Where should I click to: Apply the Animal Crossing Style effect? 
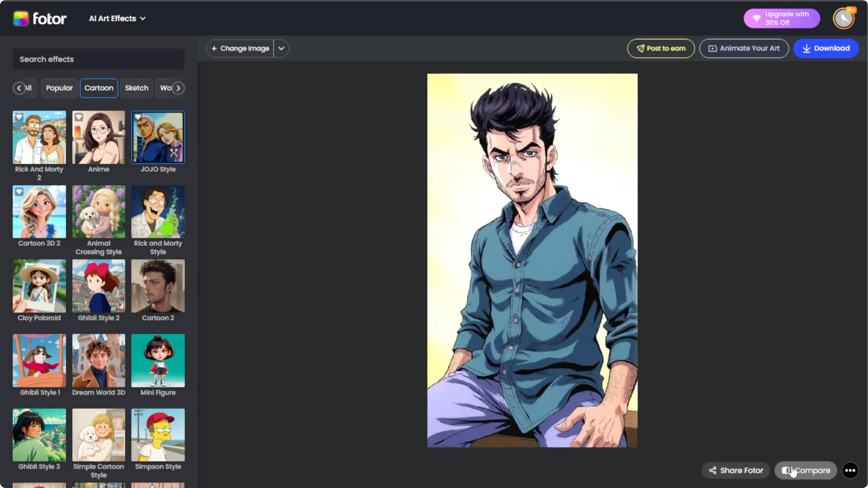[99, 212]
